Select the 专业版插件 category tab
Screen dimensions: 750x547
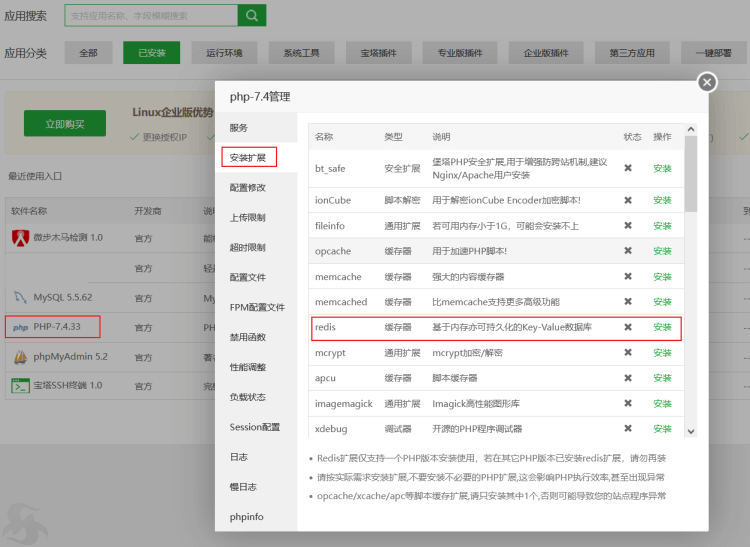click(x=460, y=53)
